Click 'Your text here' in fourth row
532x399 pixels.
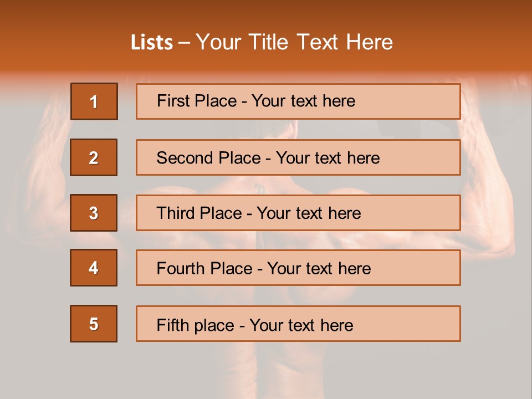319,268
